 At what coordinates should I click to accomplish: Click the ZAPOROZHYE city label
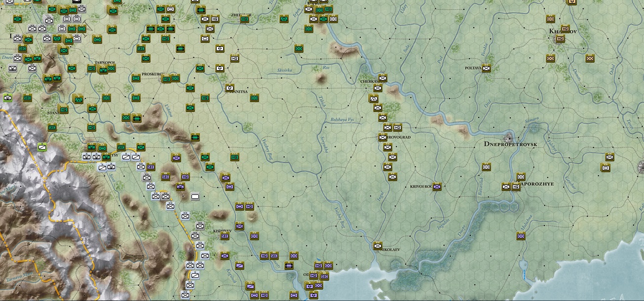(x=537, y=184)
